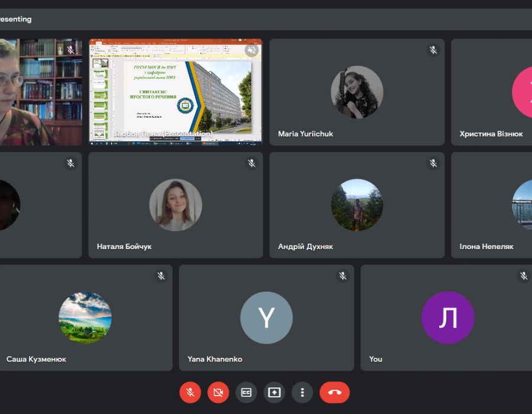532x414 pixels.
Task: Click Христина Візнюк participant tile
Action: coord(491,92)
